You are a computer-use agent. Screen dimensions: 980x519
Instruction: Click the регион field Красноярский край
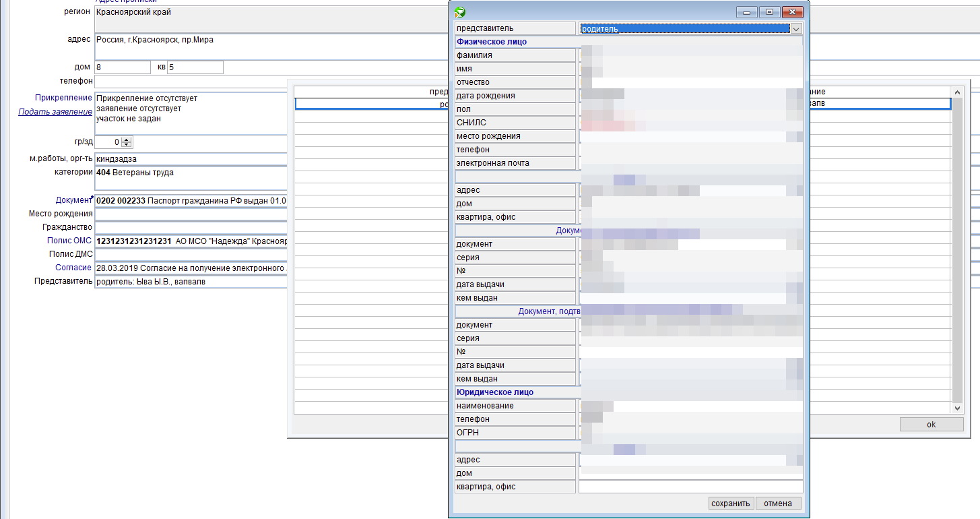click(271, 18)
